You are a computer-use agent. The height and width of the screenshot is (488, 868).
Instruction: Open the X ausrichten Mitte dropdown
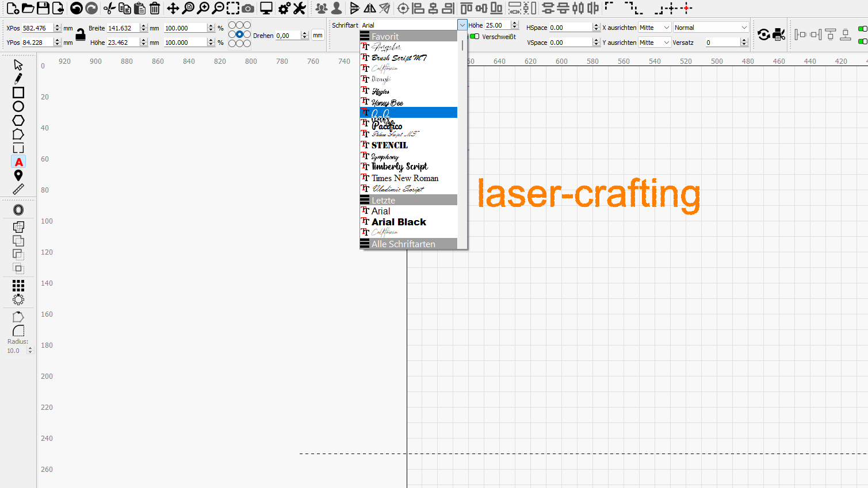pos(654,27)
